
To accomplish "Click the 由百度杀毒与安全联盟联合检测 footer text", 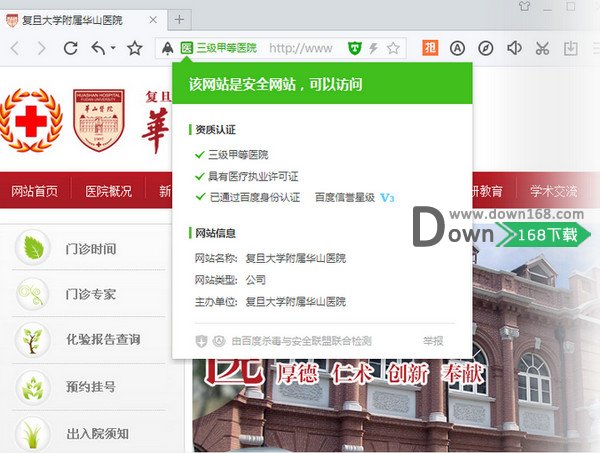I will coord(302,341).
